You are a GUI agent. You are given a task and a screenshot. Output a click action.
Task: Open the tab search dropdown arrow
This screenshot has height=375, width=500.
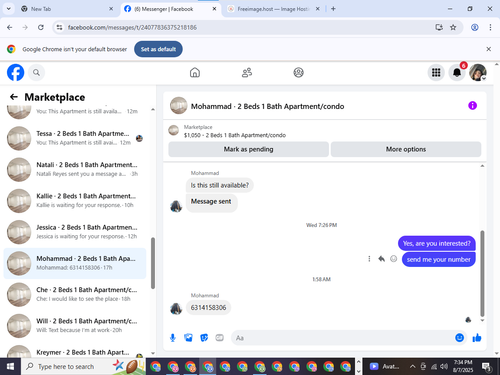click(x=9, y=9)
